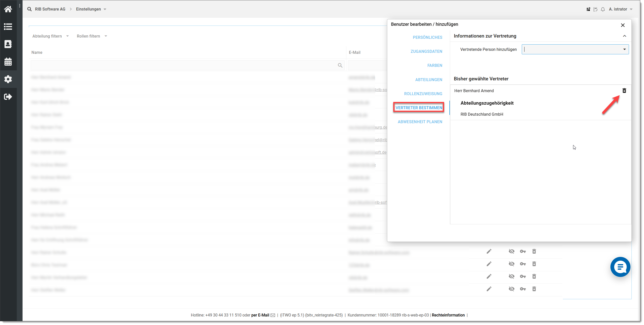Image resolution: width=644 pixels, height=325 pixels.
Task: Switch to ABWESENHEIT PLANEN tab
Action: [420, 122]
